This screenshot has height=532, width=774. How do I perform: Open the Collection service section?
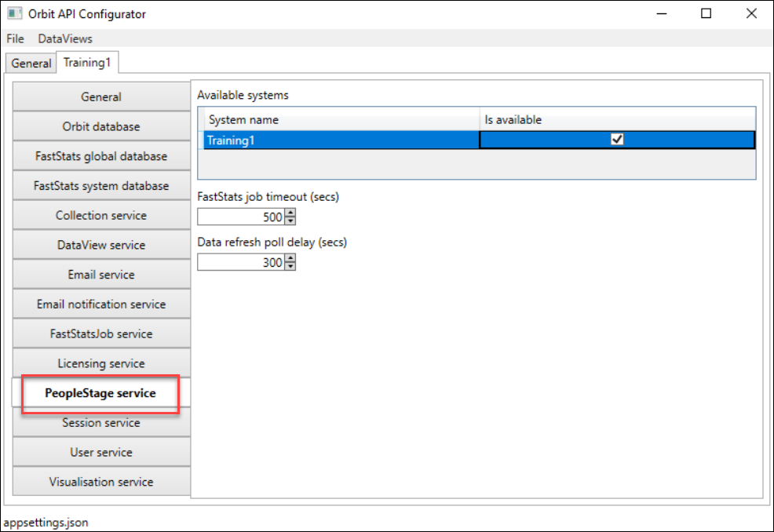pyautogui.click(x=101, y=215)
